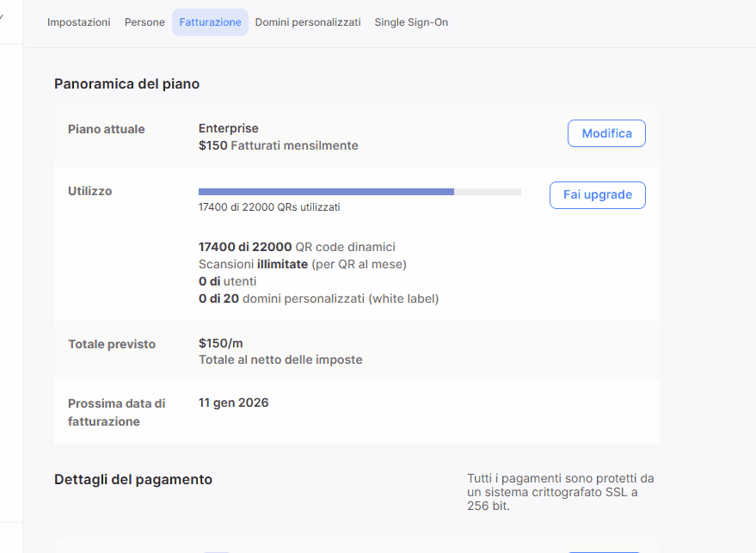Click the Dettagli del pagamento heading
Viewport: 756px width, 553px height.
133,479
